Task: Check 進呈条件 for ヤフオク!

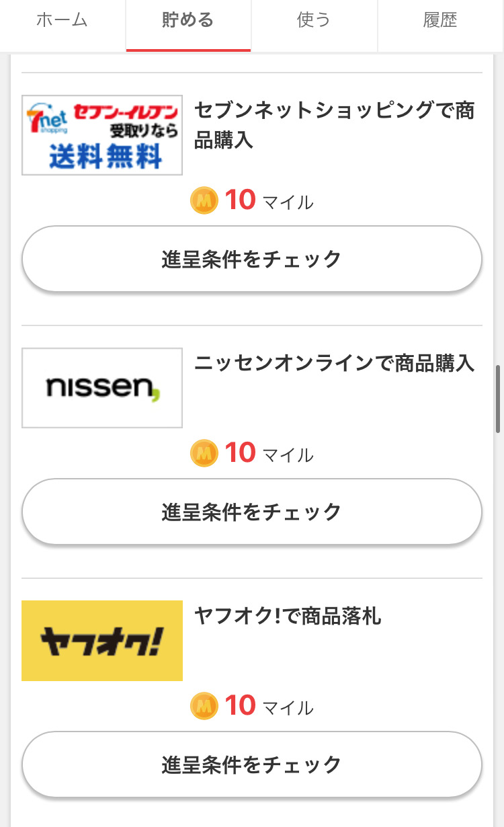Action: (x=252, y=765)
